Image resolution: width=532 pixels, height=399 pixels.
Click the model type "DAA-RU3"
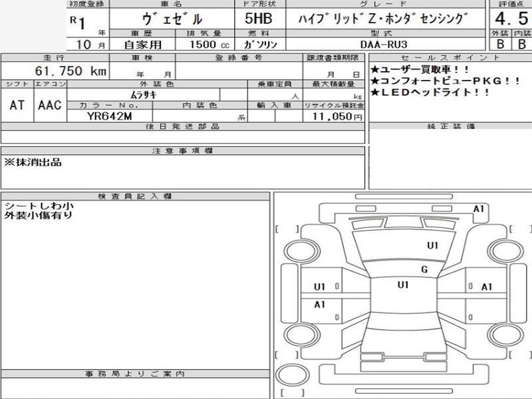384,45
